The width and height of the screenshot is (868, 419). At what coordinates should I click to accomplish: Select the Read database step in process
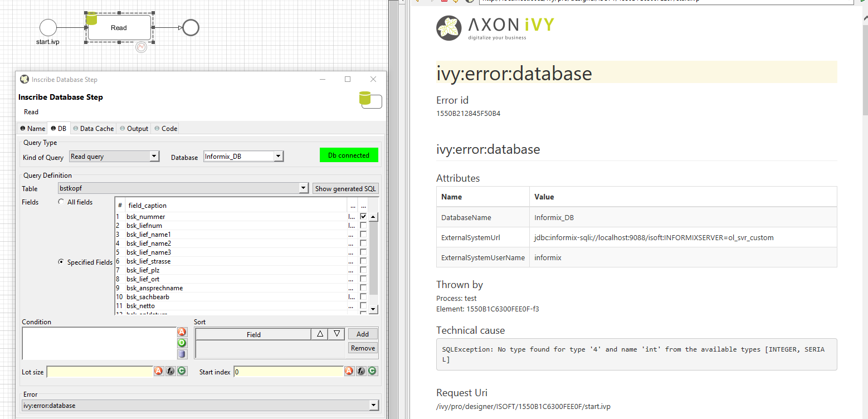(119, 27)
